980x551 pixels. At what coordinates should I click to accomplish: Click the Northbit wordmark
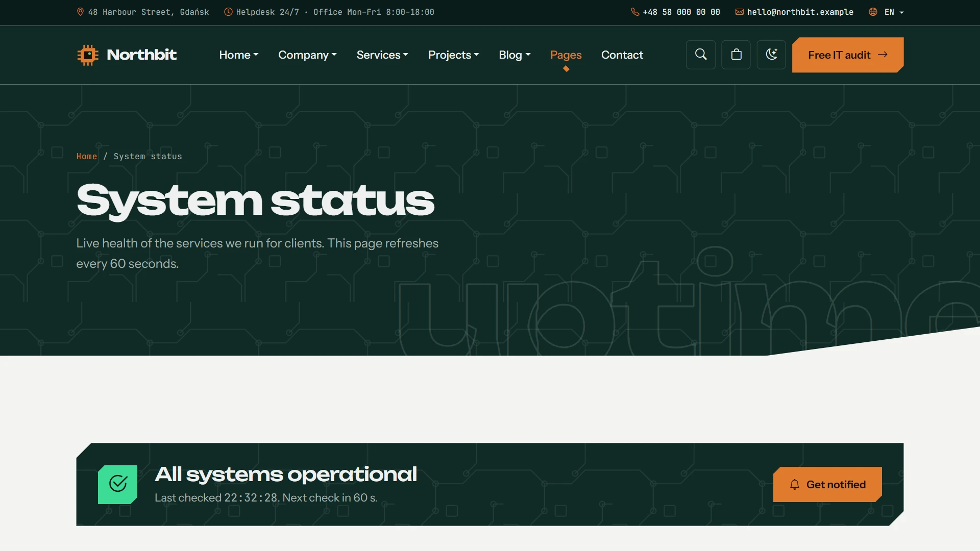(x=141, y=55)
